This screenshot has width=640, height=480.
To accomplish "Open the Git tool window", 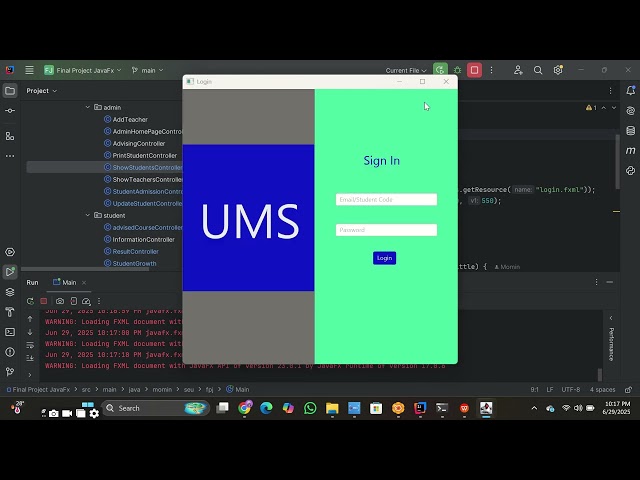I will click(10, 371).
